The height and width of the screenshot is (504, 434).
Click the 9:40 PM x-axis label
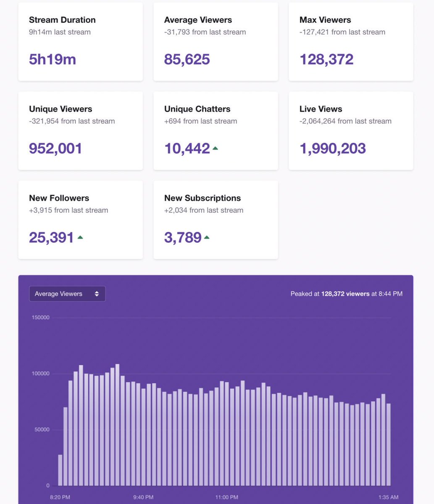143,497
